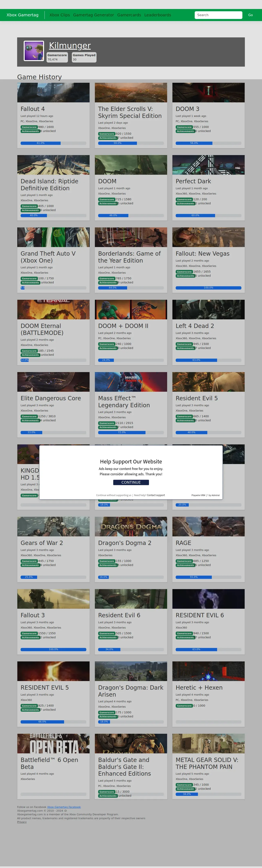Click the Skyrim Special Edition thumbnail
262x868 pixels.
tap(131, 93)
